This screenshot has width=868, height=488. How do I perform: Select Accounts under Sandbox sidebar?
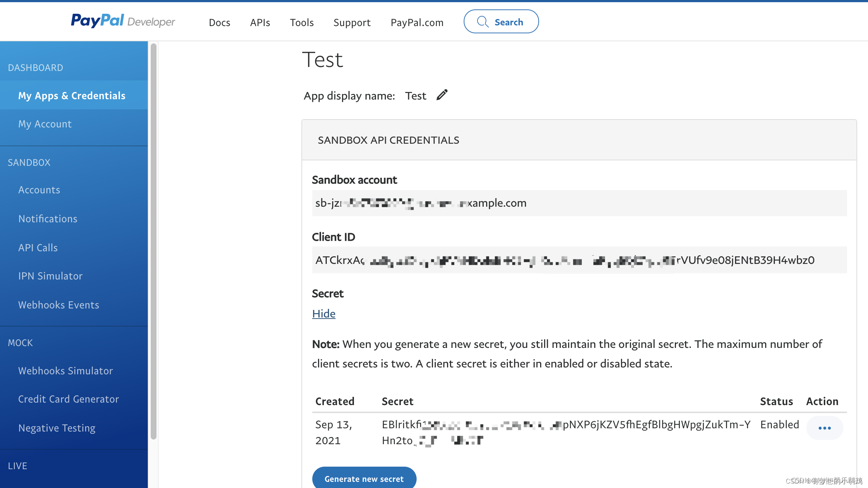[39, 189]
